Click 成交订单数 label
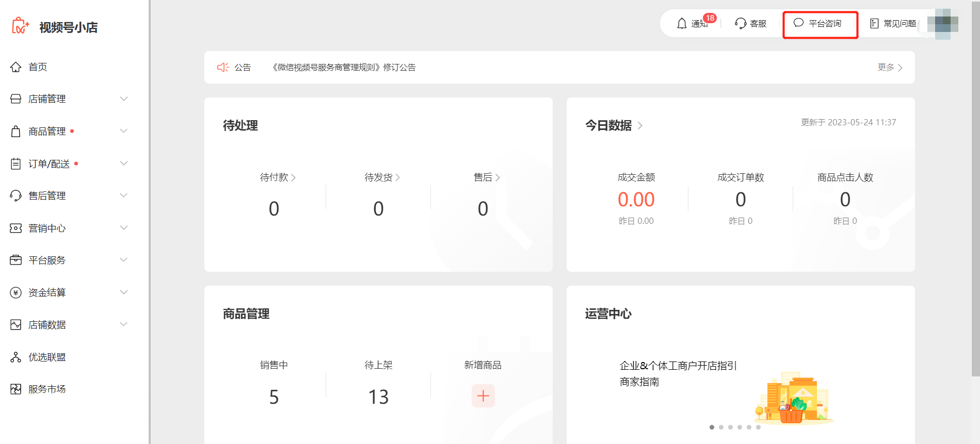Viewport: 980px width, 444px height. coord(741,177)
